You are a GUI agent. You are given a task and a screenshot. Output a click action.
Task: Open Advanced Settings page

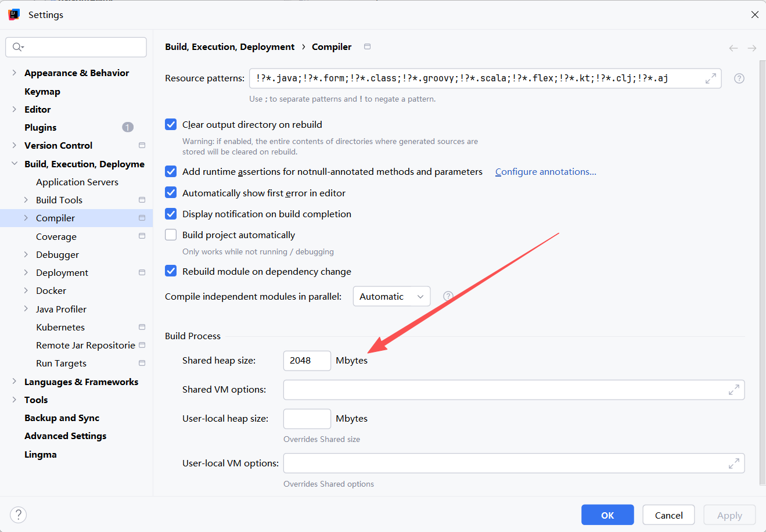pos(66,436)
